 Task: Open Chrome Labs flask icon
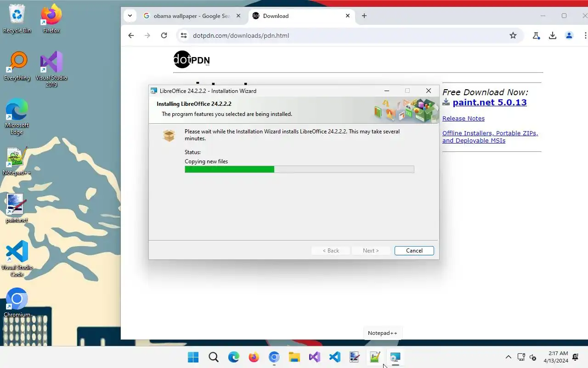pyautogui.click(x=536, y=35)
